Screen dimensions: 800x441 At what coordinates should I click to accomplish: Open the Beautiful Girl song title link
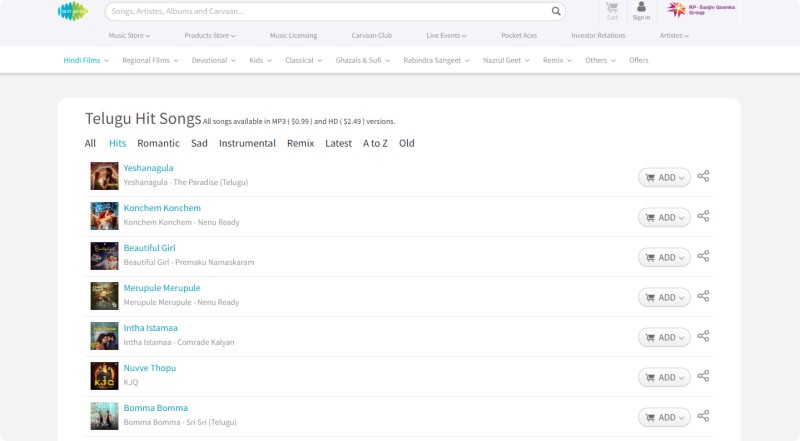[x=149, y=248]
